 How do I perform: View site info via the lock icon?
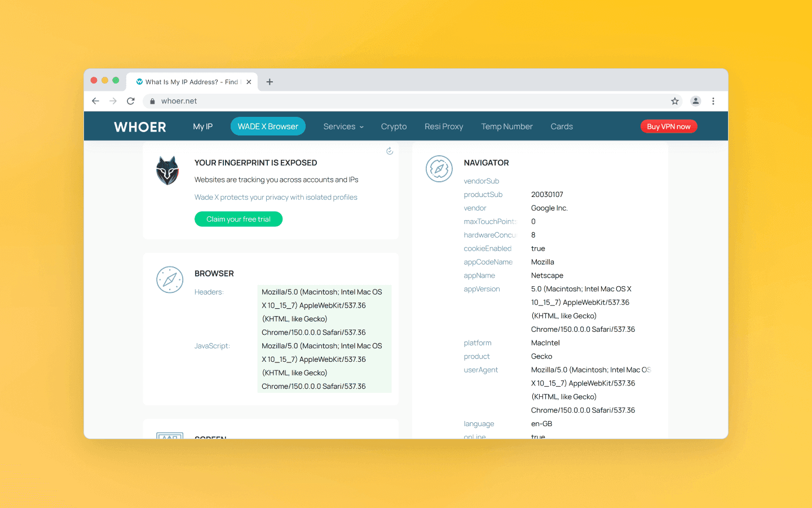tap(152, 101)
